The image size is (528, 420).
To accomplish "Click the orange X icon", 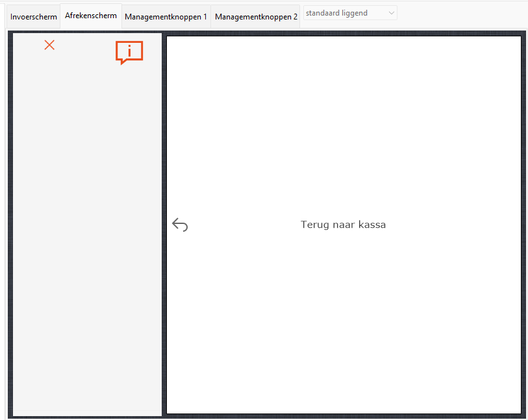I will click(x=49, y=45).
